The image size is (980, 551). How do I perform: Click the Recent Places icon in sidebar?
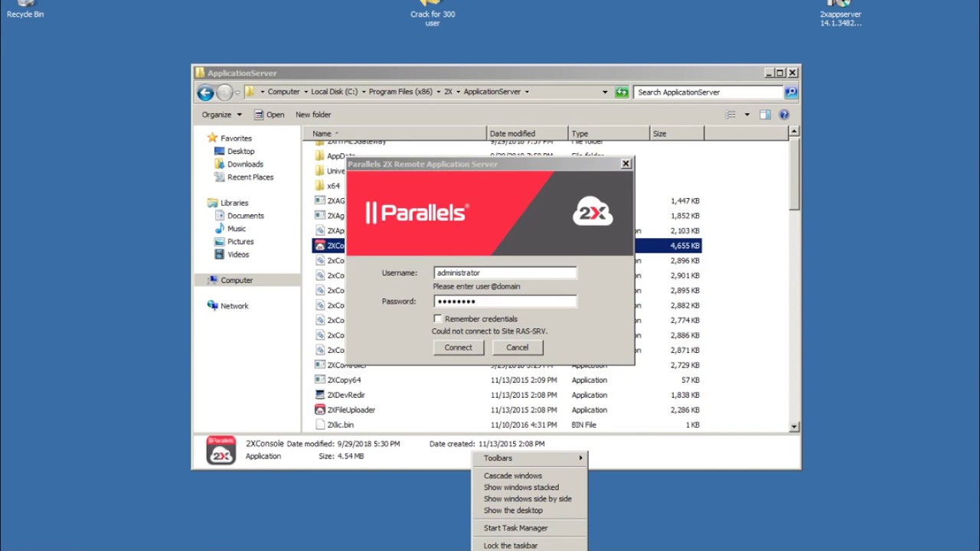tap(220, 178)
